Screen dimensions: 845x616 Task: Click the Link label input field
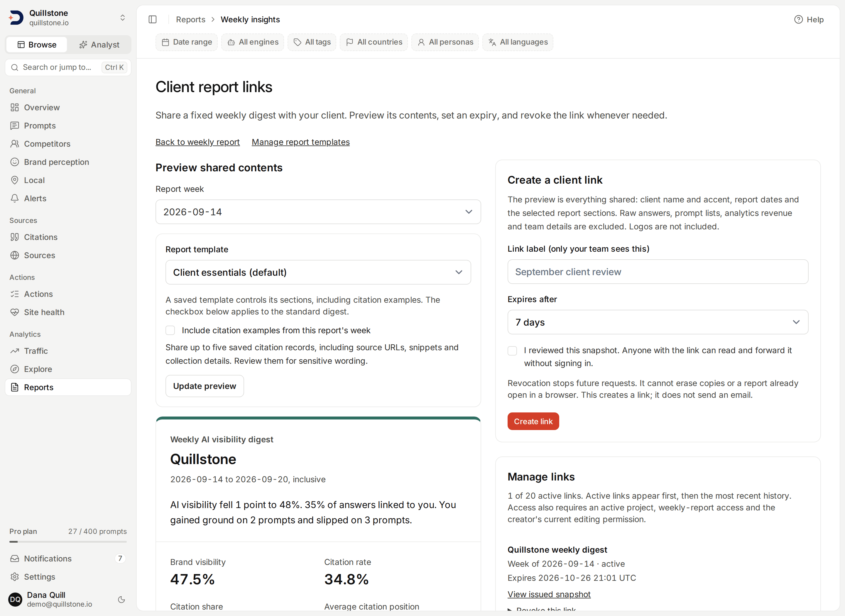pyautogui.click(x=658, y=272)
